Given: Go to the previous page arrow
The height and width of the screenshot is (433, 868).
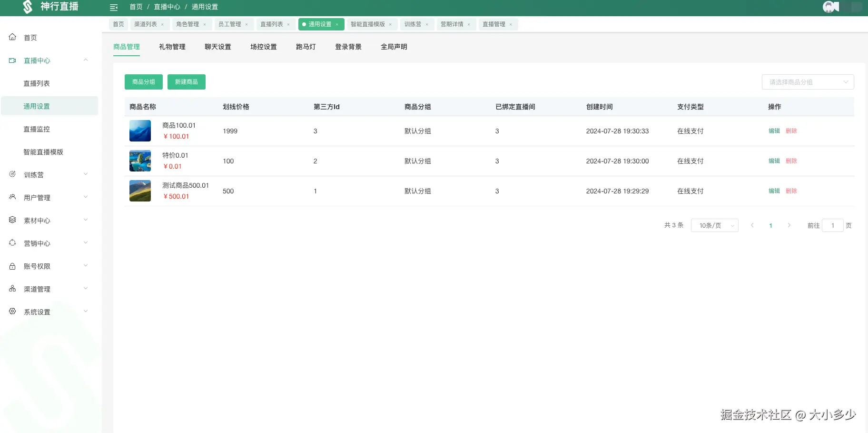Looking at the screenshot, I should 752,225.
